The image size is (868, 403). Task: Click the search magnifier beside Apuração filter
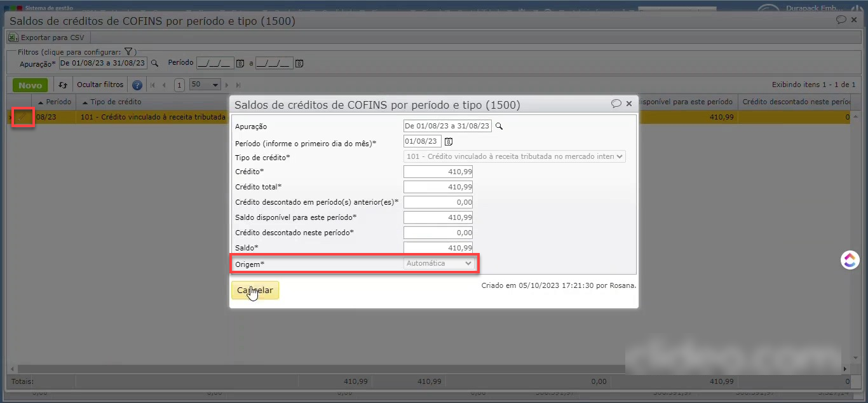tap(154, 63)
